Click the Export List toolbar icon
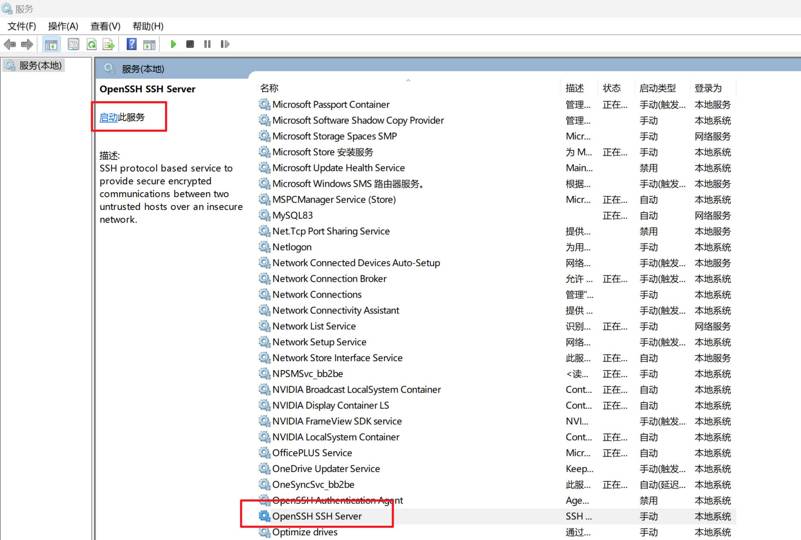Image resolution: width=801 pixels, height=540 pixels. (108, 44)
